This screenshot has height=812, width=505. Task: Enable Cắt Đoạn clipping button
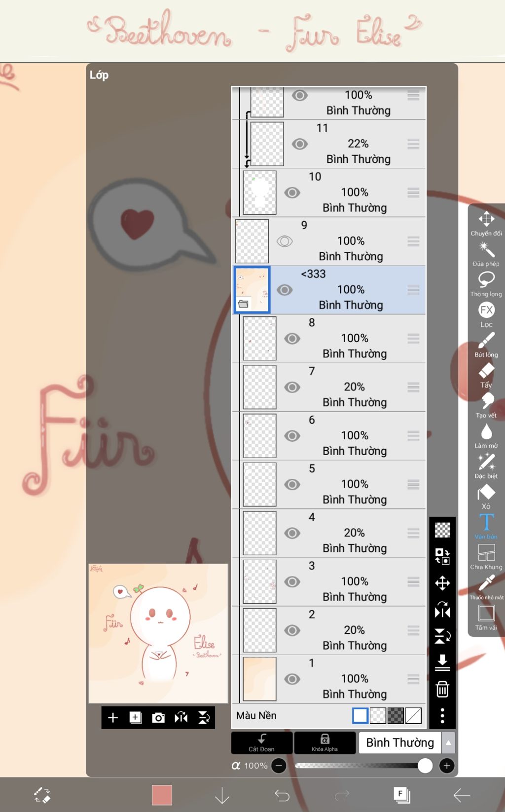pyautogui.click(x=261, y=742)
